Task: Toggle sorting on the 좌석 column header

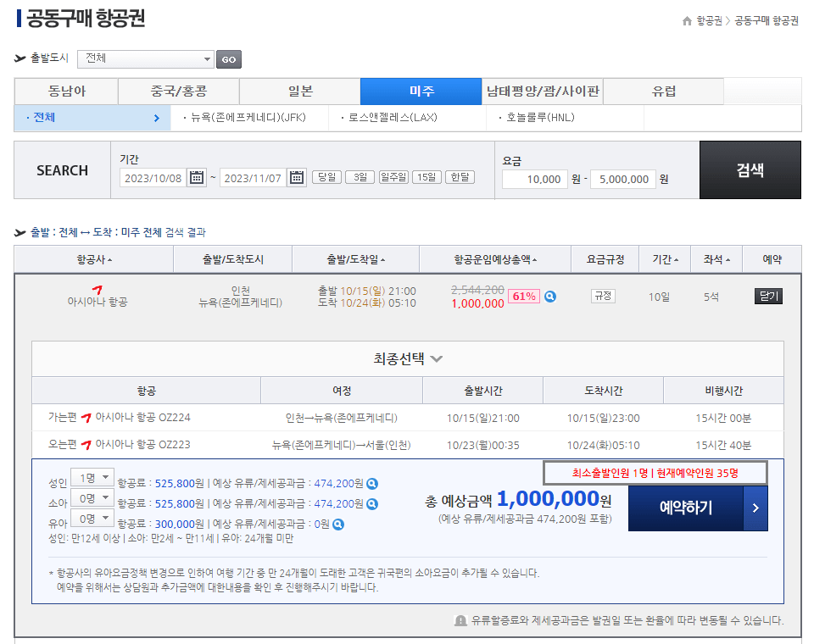Action: pos(716,259)
